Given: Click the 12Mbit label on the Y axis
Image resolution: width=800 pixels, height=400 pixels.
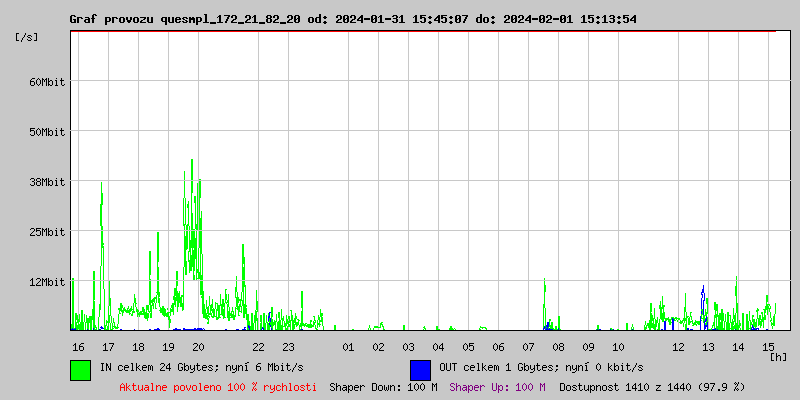Looking at the screenshot, I should (47, 282).
